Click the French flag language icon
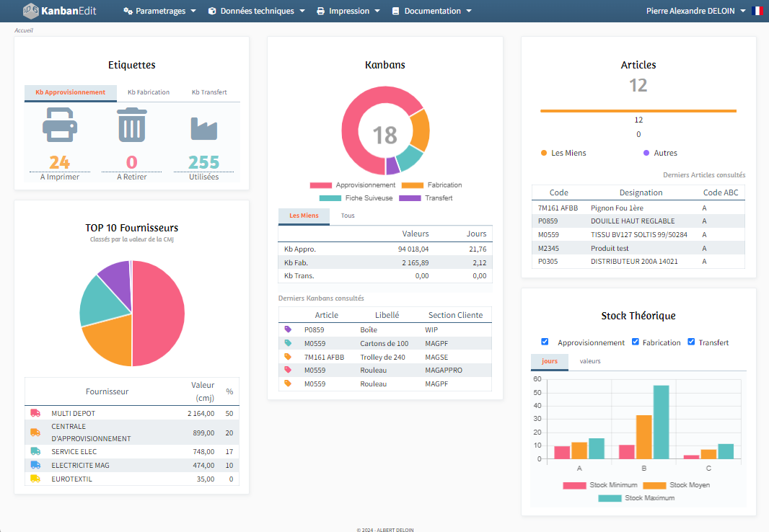769x532 pixels. tap(757, 11)
